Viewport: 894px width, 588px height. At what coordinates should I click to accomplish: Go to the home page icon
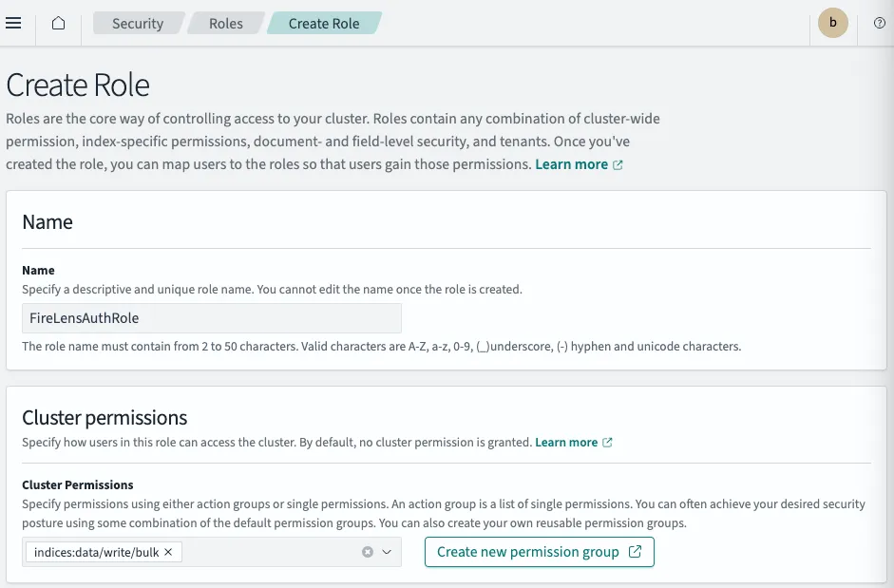point(59,23)
